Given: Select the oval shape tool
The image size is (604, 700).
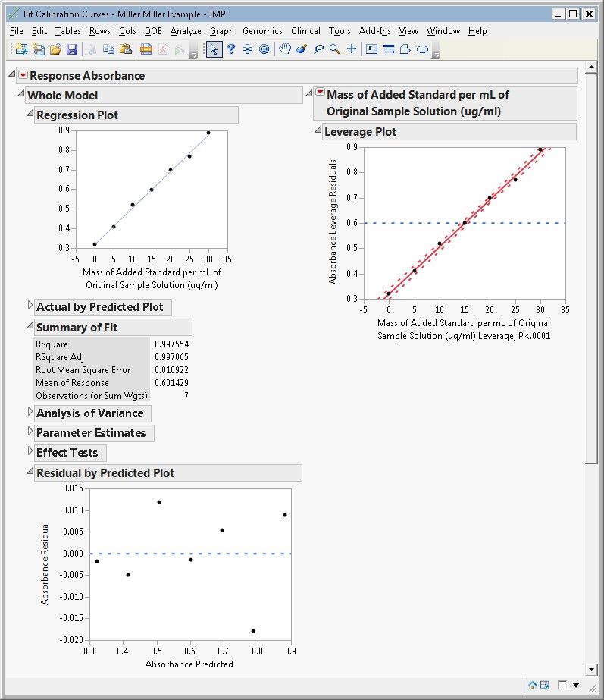Looking at the screenshot, I should point(422,49).
